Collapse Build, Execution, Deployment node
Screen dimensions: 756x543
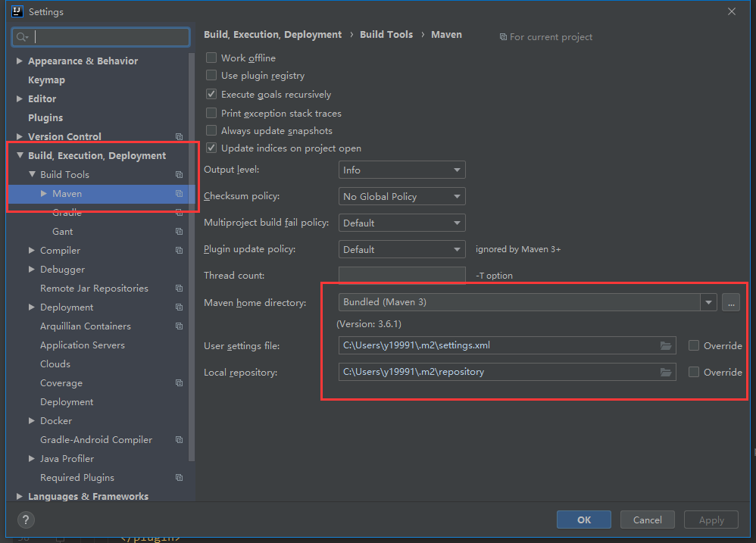(20, 155)
